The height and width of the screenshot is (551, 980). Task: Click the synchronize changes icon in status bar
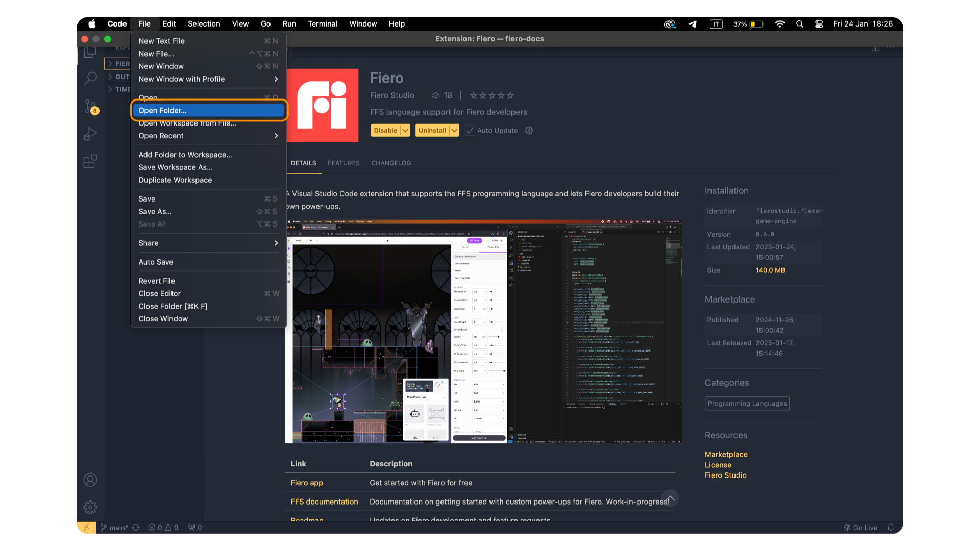tap(136, 528)
